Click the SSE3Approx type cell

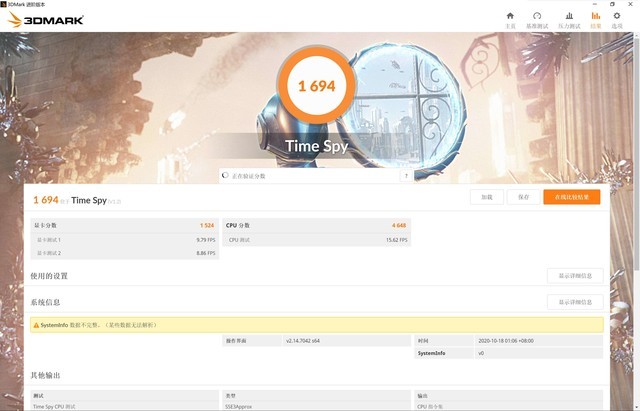[238, 407]
